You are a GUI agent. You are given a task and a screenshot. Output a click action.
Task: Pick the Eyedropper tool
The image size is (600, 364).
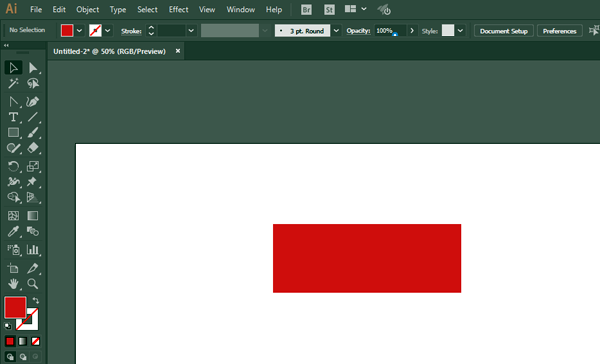point(13,231)
